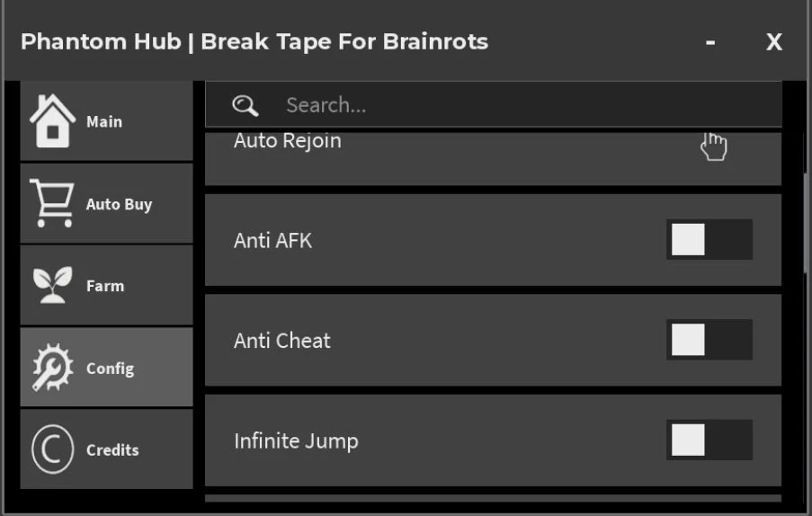Click the gear and wrench Config icon
This screenshot has height=516, width=812.
click(52, 367)
